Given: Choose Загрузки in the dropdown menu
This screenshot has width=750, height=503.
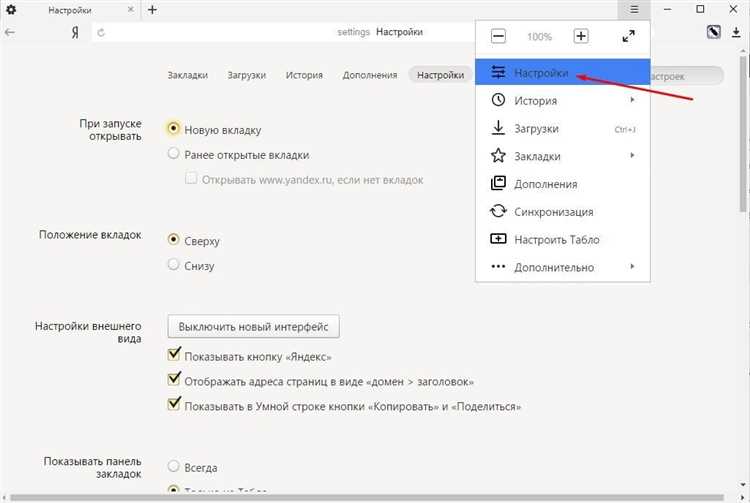Looking at the screenshot, I should [x=562, y=128].
